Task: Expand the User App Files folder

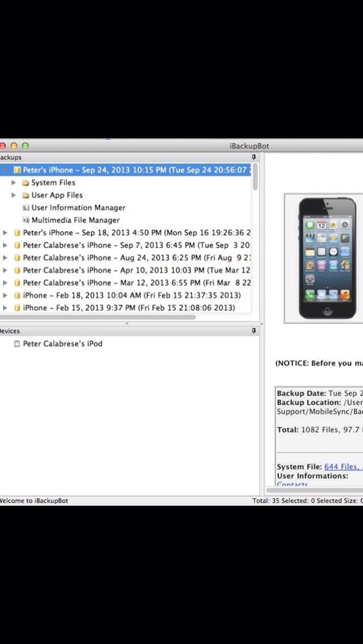Action: pos(14,195)
